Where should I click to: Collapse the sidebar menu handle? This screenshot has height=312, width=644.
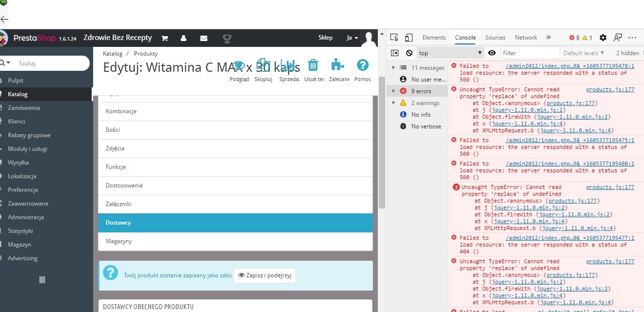(42, 280)
